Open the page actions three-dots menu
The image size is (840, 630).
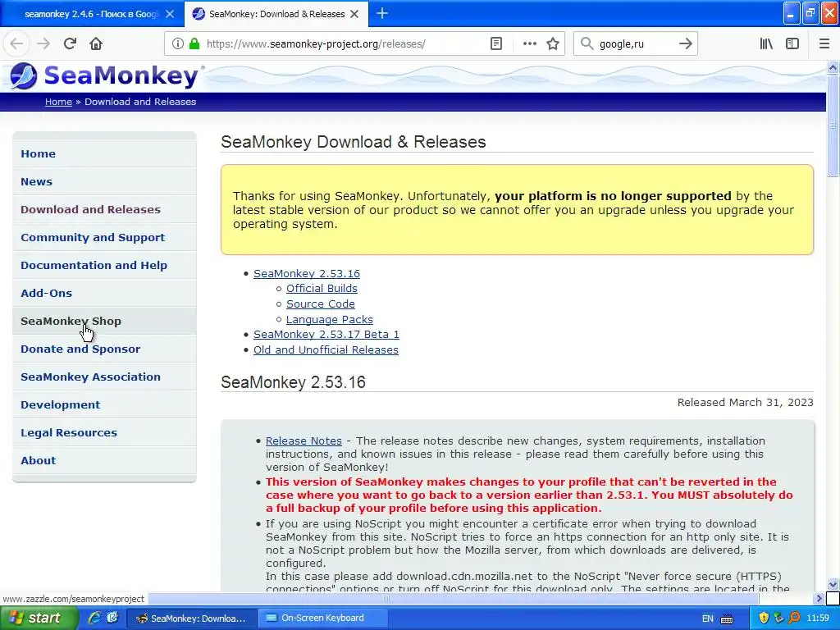[x=529, y=43]
